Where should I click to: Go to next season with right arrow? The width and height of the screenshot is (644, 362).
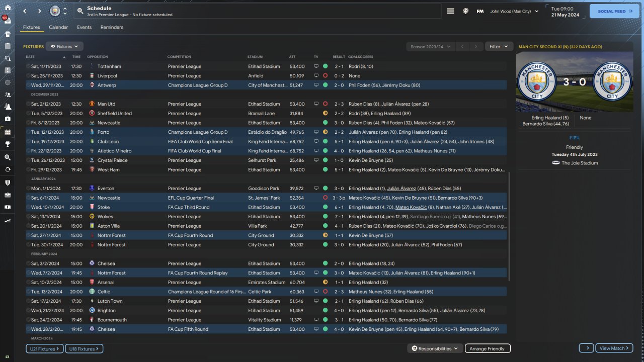pos(476,46)
